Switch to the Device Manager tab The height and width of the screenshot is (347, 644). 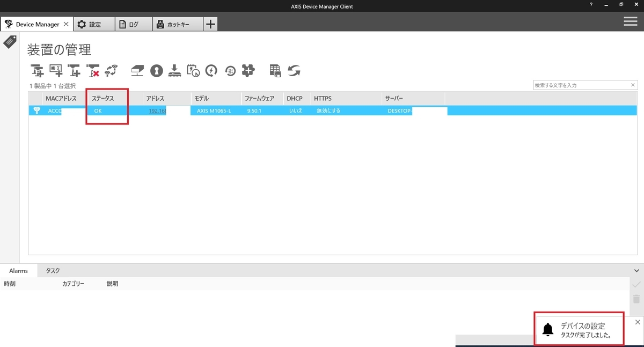point(36,24)
